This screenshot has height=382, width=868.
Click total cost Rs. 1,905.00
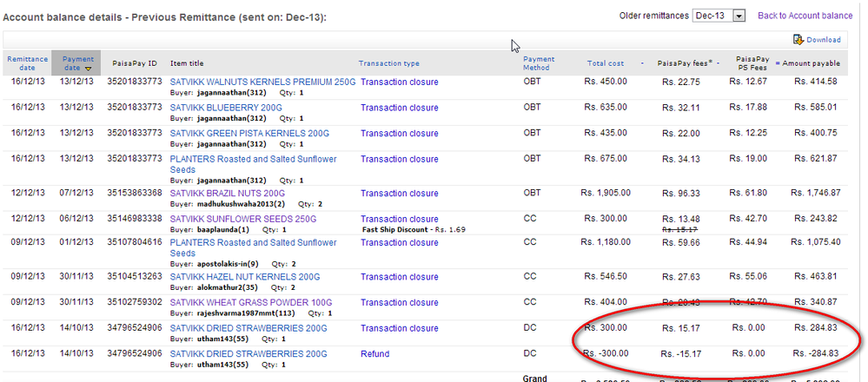coord(605,194)
